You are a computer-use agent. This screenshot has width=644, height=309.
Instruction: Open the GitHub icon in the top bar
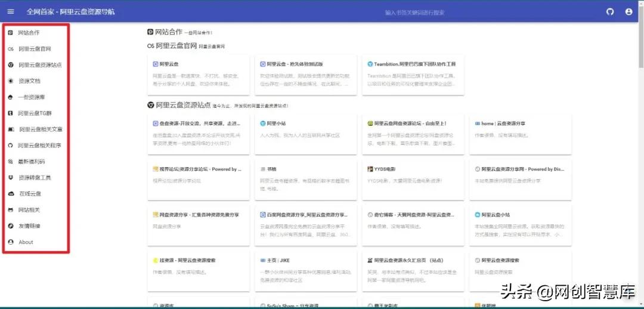[611, 12]
